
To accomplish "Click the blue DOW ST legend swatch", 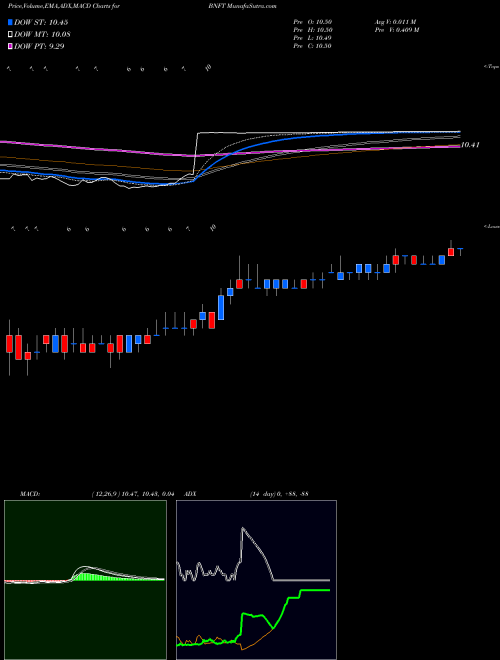I will click(x=10, y=22).
